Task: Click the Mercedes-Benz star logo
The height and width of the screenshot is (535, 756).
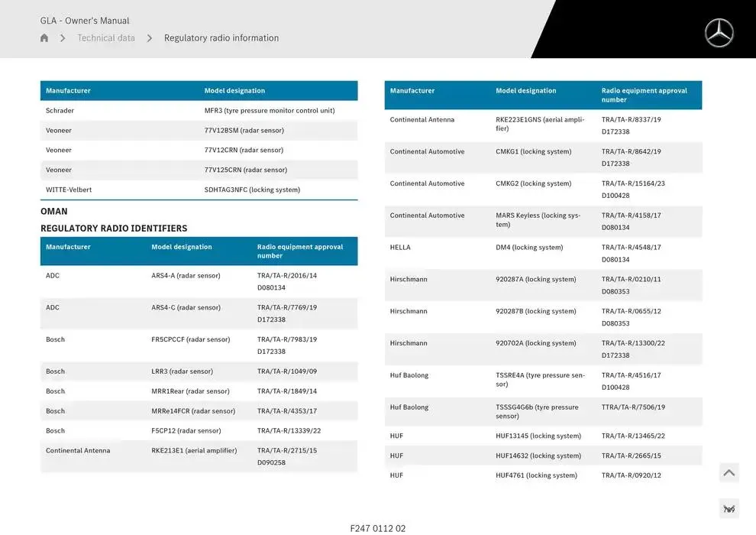Action: [719, 33]
